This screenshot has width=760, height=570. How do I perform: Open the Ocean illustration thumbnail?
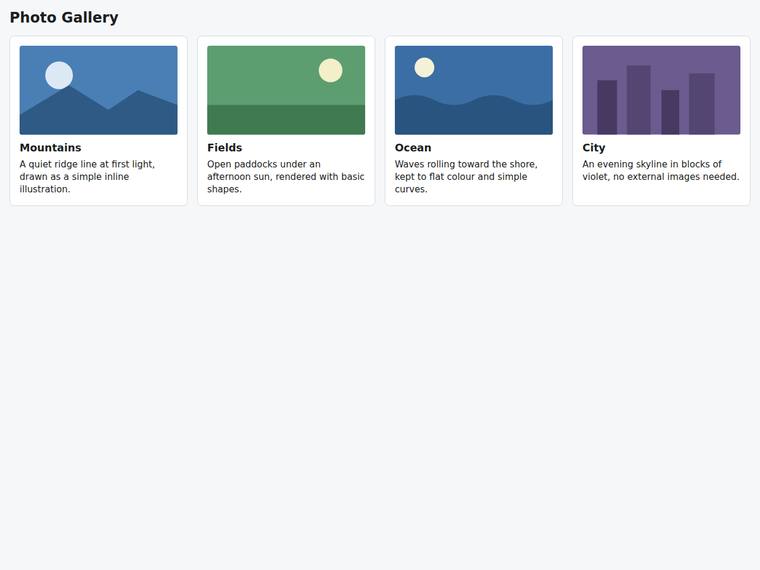[x=474, y=90]
